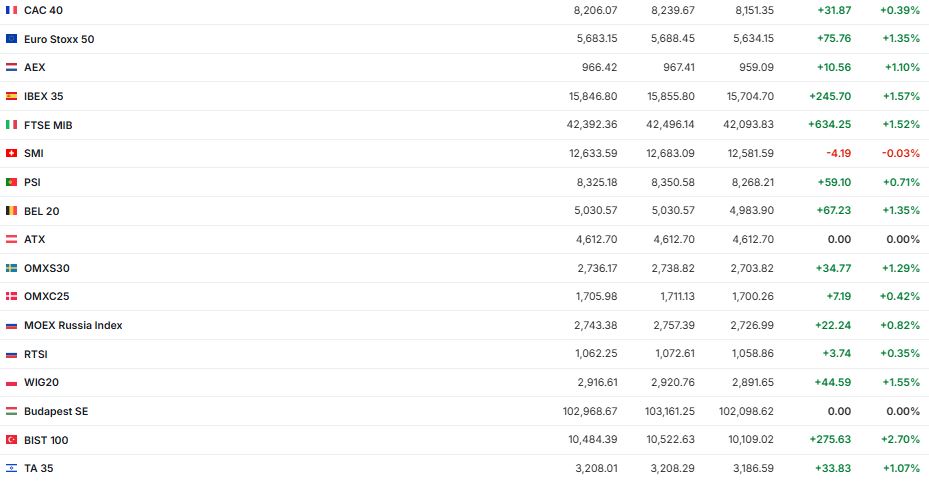Viewport: 929px width, 482px height.
Task: Click the Portugal flag icon beside PSI
Action: (11, 182)
